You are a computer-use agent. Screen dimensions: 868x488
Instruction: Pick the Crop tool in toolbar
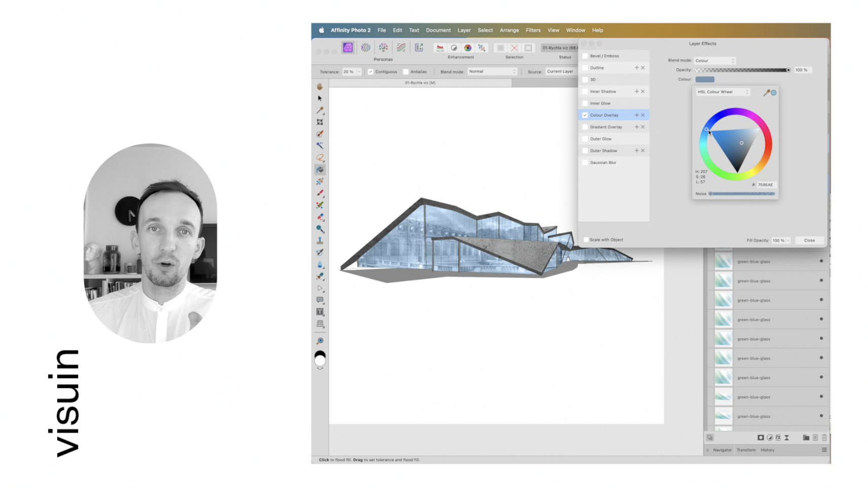[320, 122]
